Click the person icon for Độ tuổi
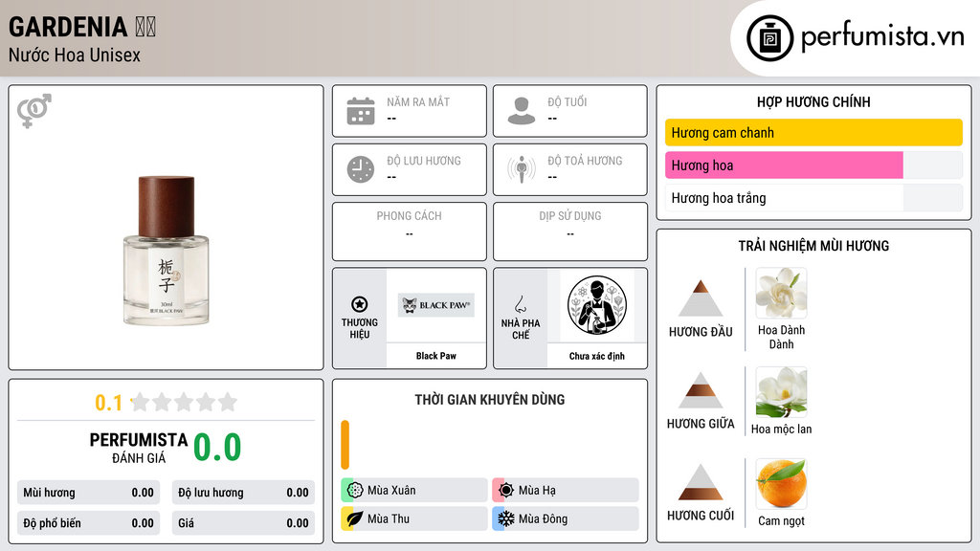 tap(522, 111)
